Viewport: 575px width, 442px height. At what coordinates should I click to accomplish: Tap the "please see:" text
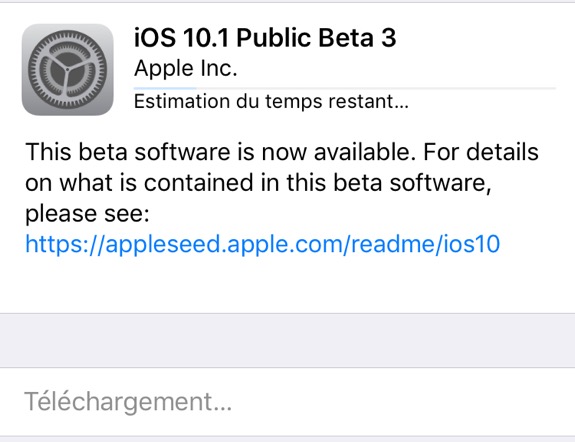(87, 213)
